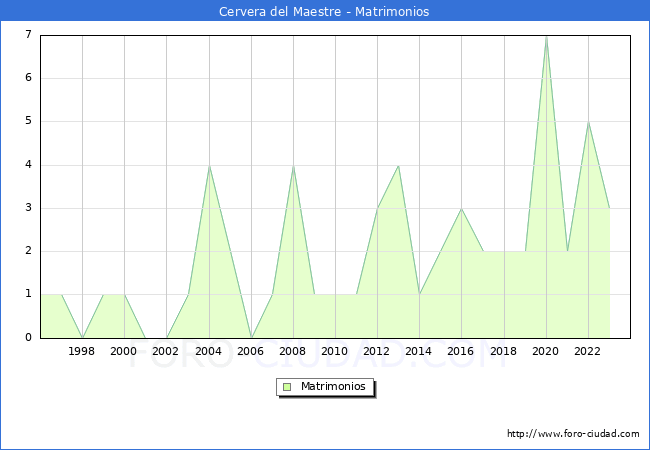The width and height of the screenshot is (650, 450).
Task: Click the 2004 peak at value 4
Action: click(208, 166)
